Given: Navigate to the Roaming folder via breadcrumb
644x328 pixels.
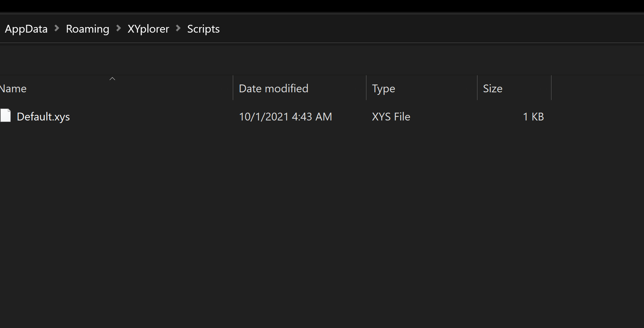Looking at the screenshot, I should pos(87,29).
